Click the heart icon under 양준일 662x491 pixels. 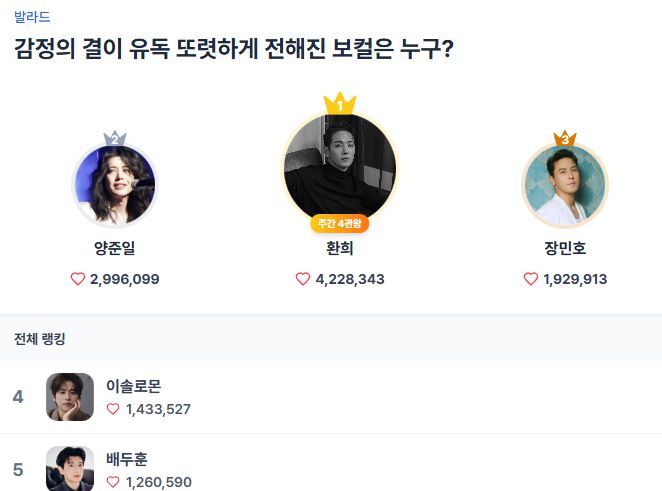tap(78, 279)
